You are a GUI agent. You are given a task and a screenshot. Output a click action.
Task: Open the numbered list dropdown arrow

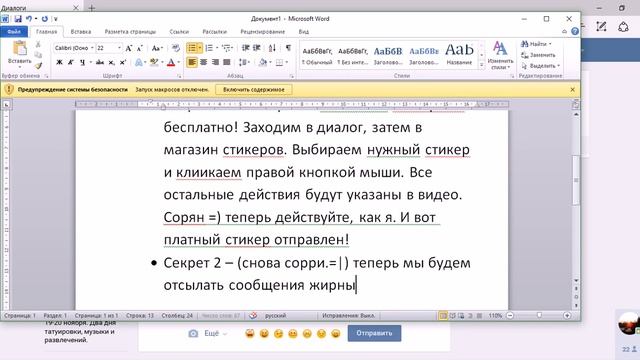click(217, 48)
